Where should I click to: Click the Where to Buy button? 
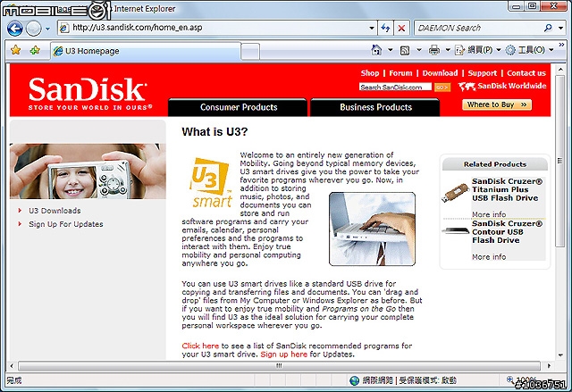pos(497,105)
